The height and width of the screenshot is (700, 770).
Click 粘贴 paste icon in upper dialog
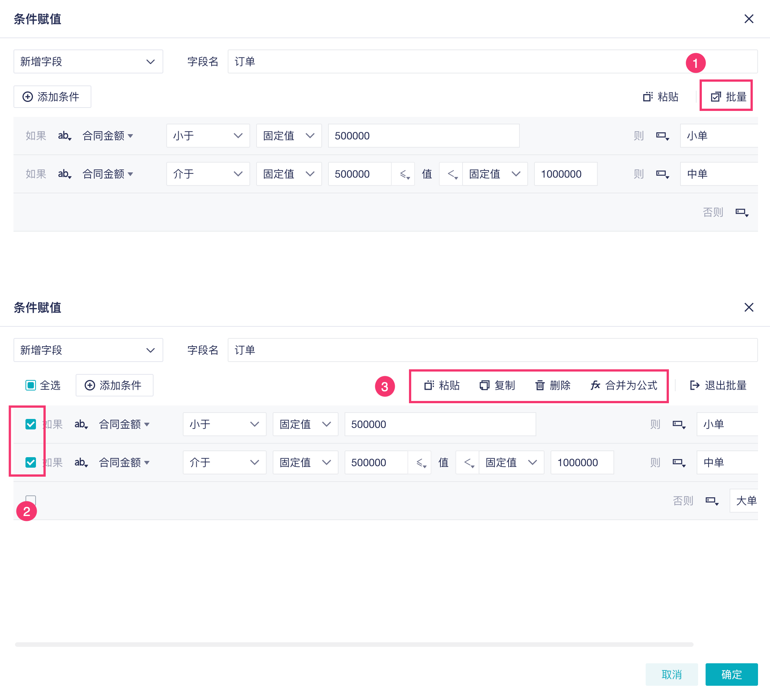(x=648, y=97)
